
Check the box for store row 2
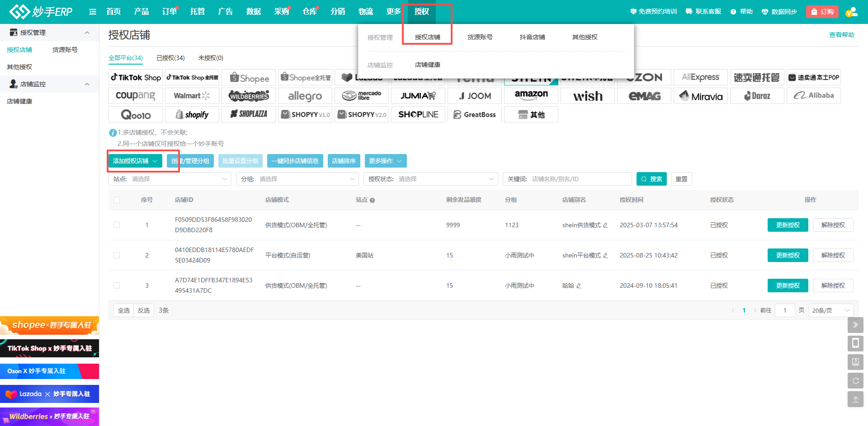click(117, 255)
